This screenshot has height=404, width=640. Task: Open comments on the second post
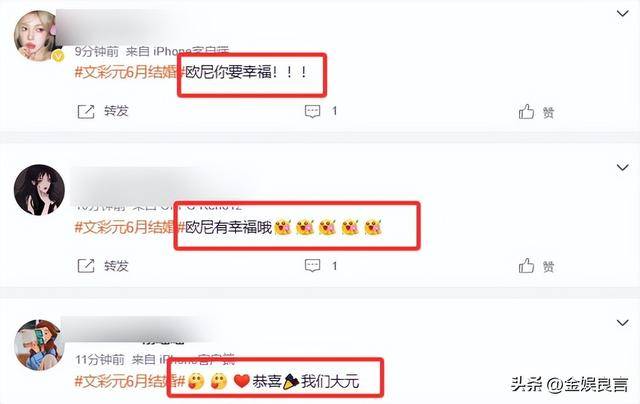313,266
